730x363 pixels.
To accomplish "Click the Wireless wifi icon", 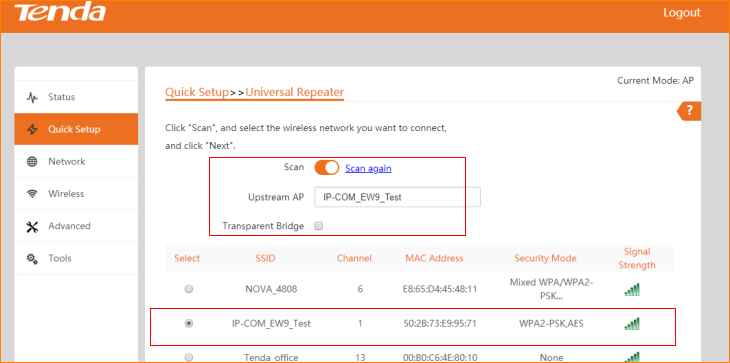I will [32, 194].
